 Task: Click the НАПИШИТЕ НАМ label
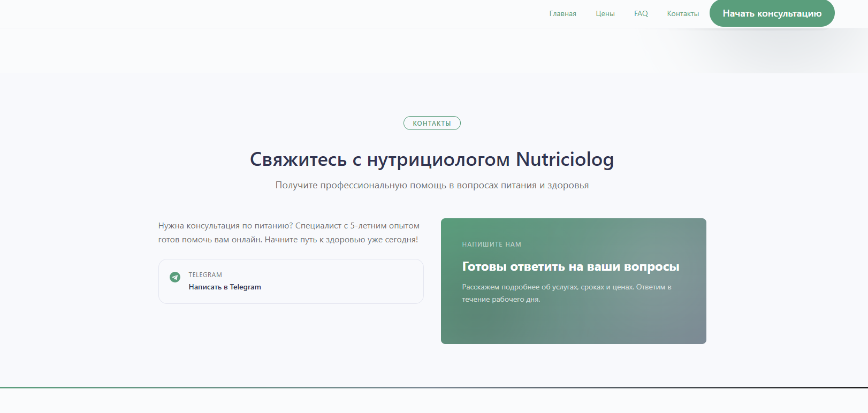pyautogui.click(x=491, y=244)
